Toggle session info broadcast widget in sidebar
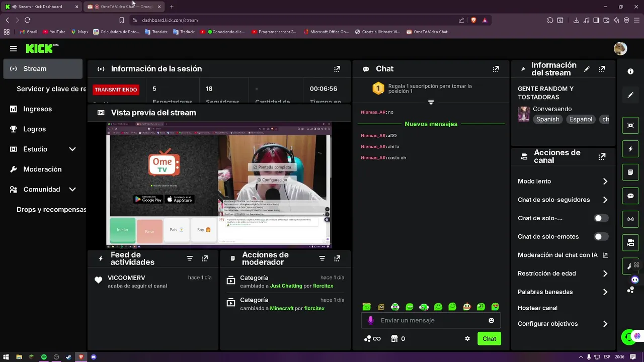The height and width of the screenshot is (362, 644). (x=630, y=219)
